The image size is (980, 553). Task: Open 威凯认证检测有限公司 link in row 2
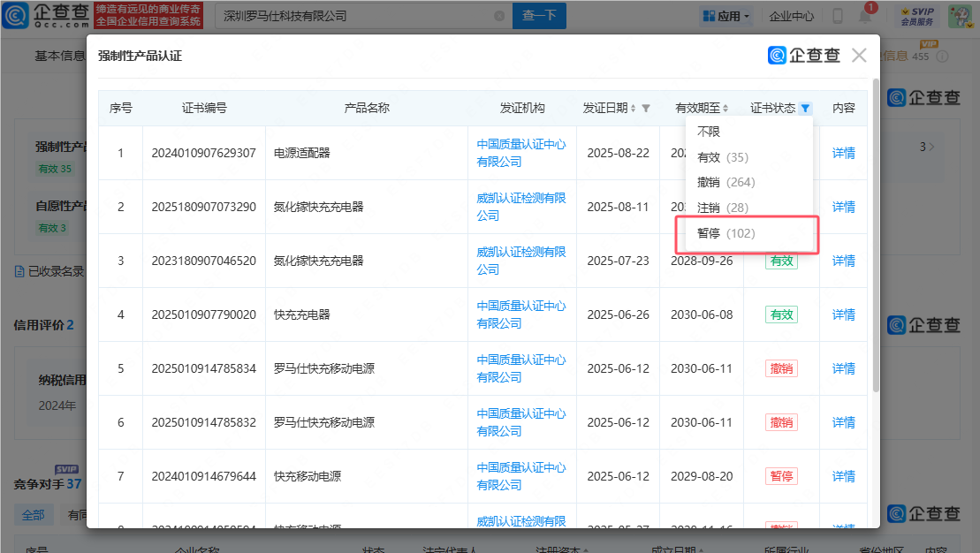[520, 207]
